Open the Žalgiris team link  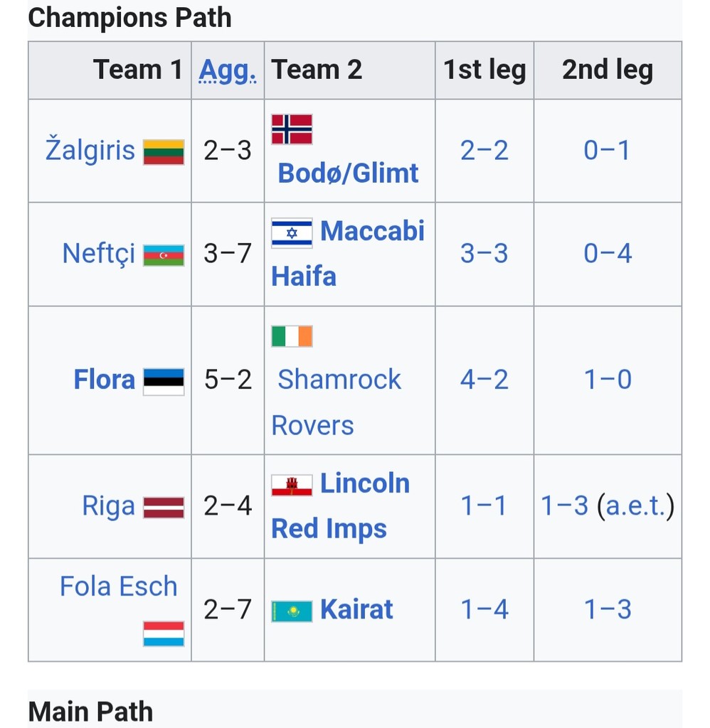[x=90, y=150]
